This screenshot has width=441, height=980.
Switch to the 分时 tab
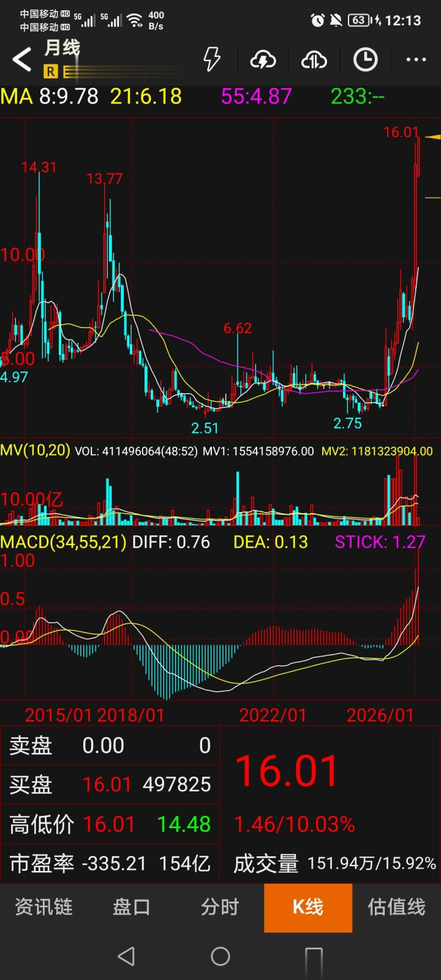point(220,907)
